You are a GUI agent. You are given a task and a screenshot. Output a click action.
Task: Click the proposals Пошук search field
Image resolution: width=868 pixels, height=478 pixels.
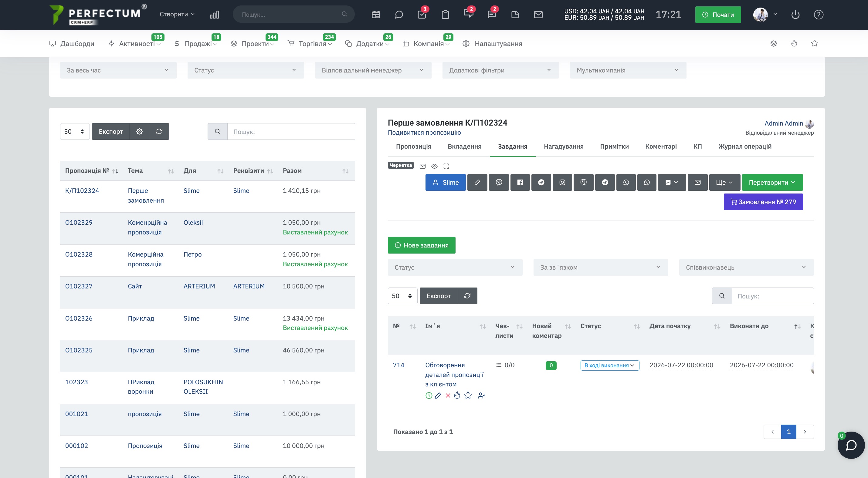tap(291, 132)
